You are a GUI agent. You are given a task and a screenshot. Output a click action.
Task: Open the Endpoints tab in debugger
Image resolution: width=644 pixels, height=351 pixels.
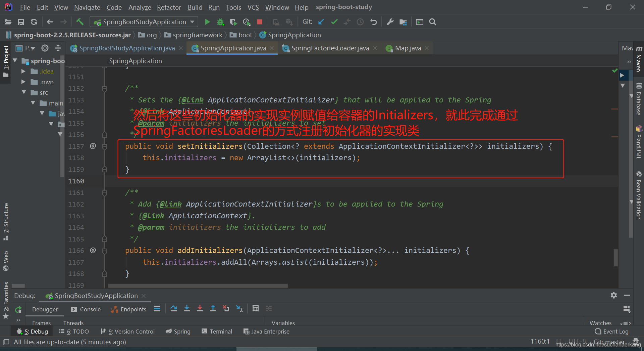[129, 309]
